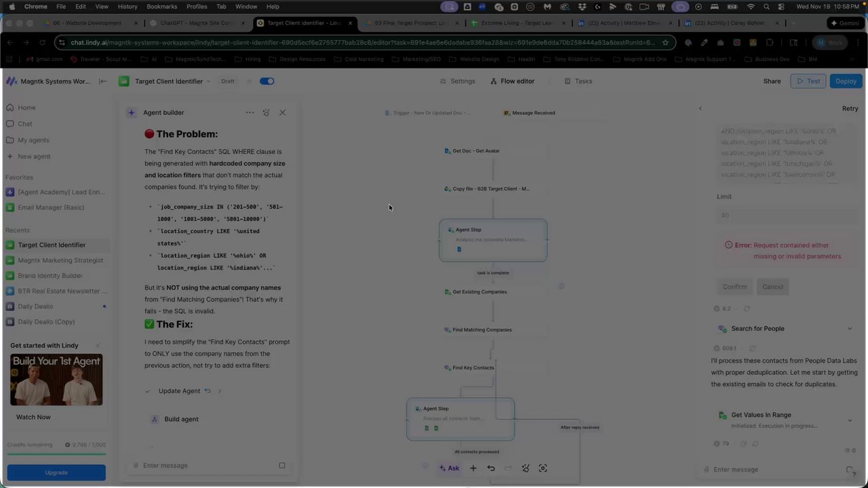Revert the Update Agent change

(208, 391)
